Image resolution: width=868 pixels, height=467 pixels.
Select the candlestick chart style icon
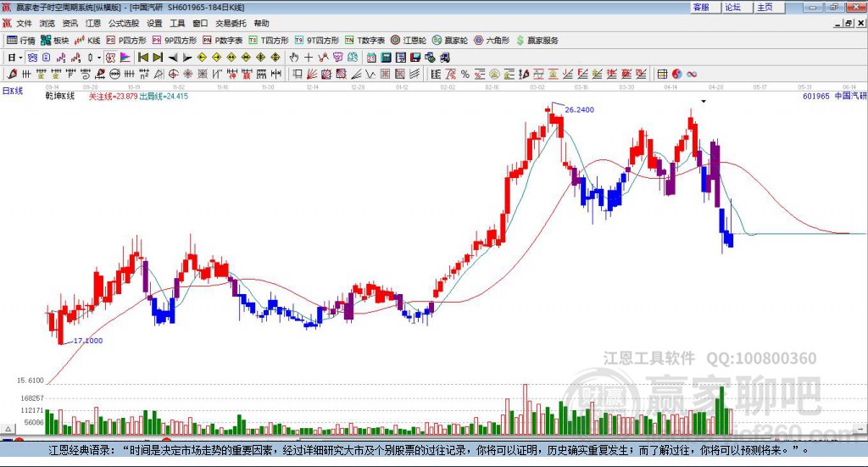pyautogui.click(x=90, y=58)
